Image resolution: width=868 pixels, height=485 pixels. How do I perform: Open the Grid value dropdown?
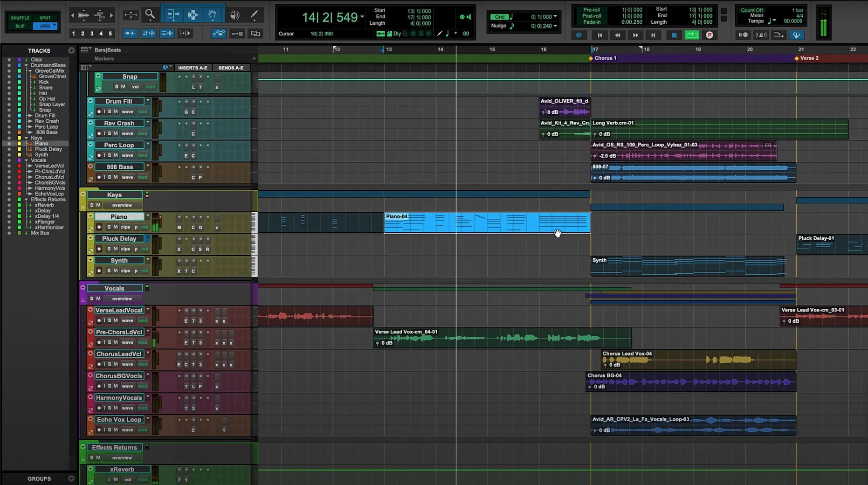coord(555,16)
